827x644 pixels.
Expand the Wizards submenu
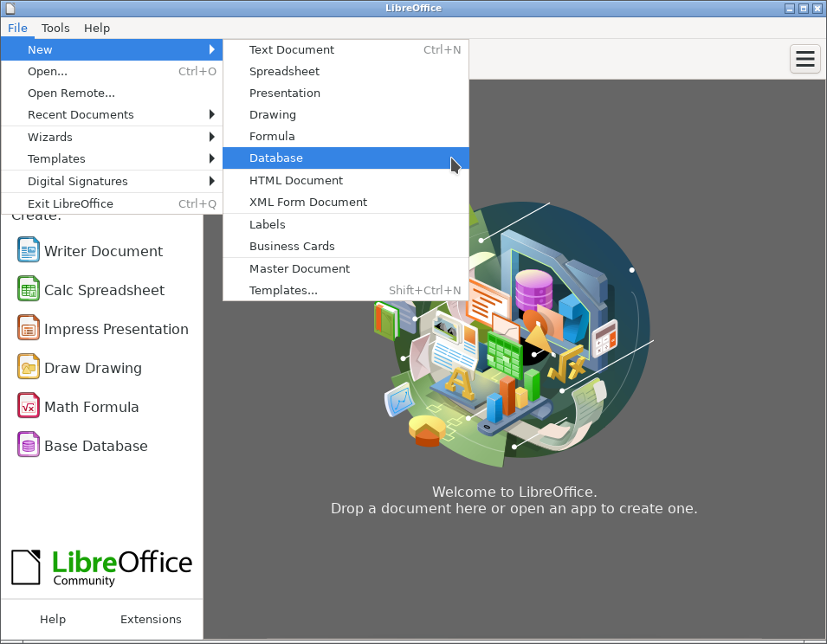(112, 137)
